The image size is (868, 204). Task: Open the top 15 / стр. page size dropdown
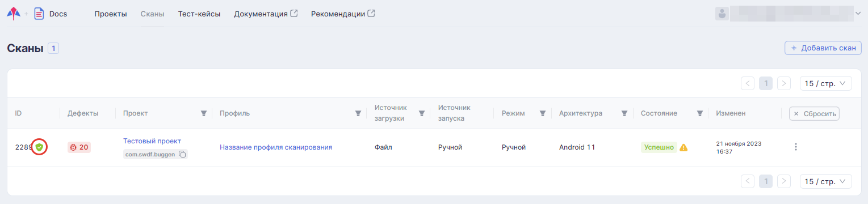[826, 83]
